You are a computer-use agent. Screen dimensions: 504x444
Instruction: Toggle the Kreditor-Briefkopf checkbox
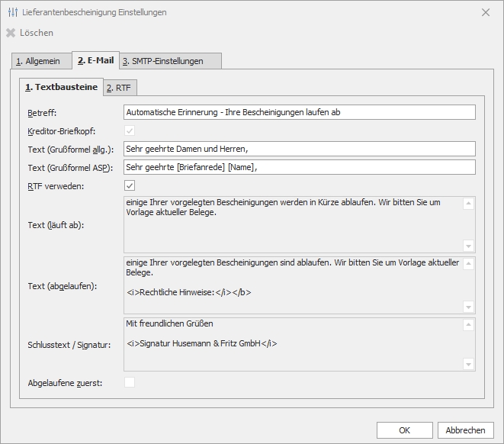click(130, 131)
